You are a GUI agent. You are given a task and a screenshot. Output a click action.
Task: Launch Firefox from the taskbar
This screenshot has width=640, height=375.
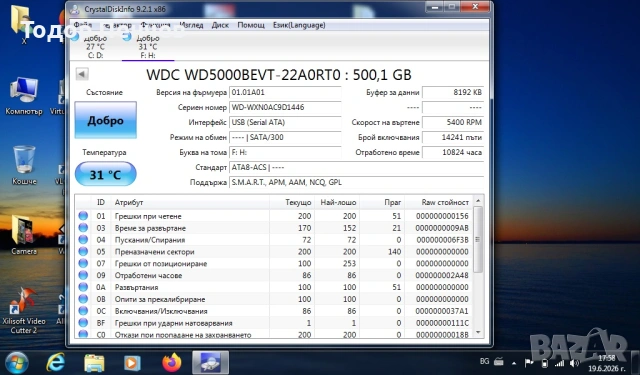[x=172, y=362]
